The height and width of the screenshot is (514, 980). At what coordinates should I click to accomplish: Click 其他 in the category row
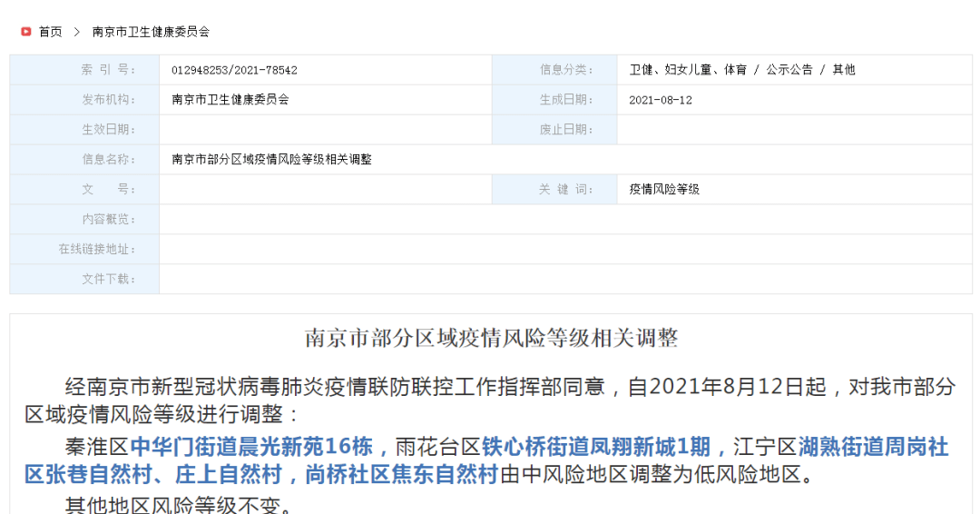click(x=844, y=70)
